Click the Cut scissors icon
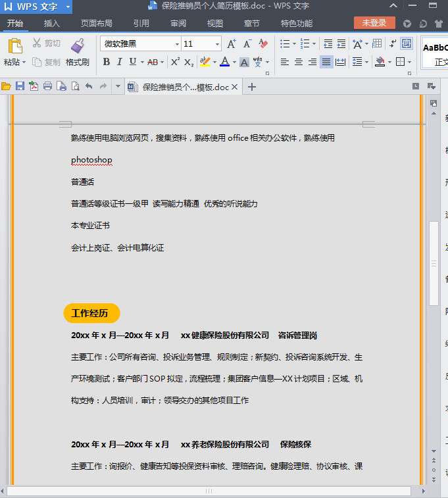Viewport: 448px width, 498px height. (x=37, y=43)
